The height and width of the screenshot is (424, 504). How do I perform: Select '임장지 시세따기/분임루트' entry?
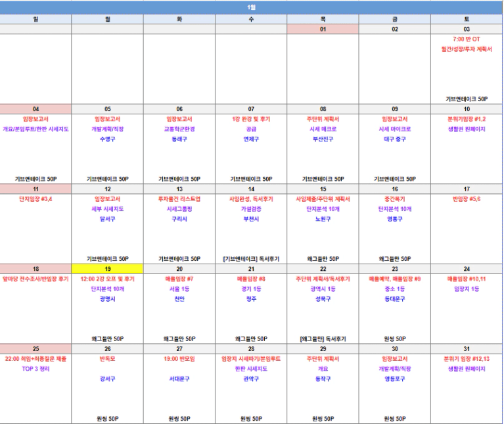[x=251, y=359]
